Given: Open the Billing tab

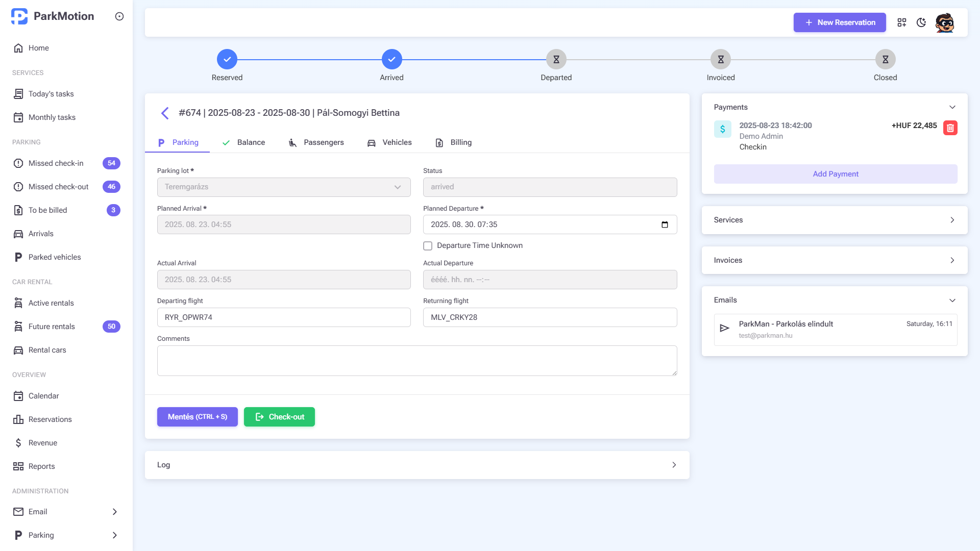Looking at the screenshot, I should point(453,142).
